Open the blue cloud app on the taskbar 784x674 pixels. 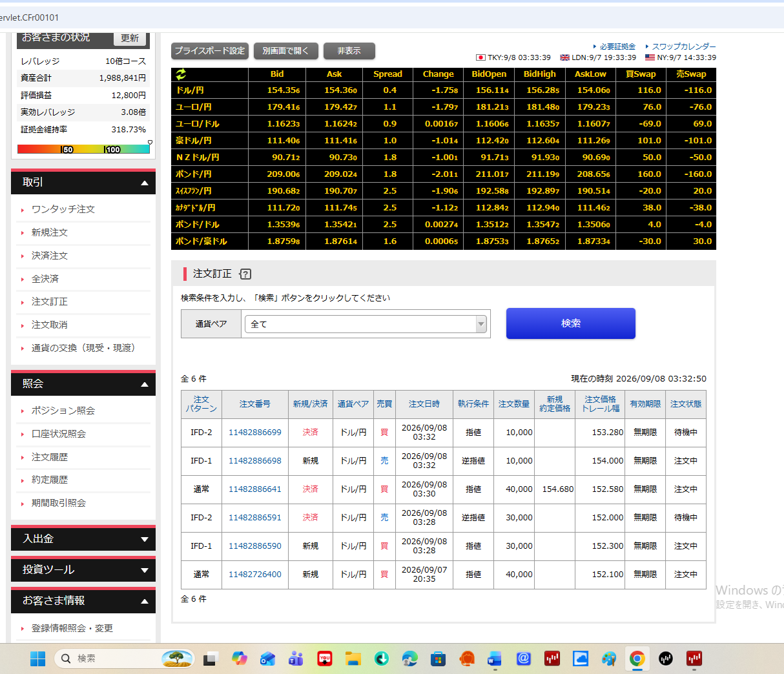[x=580, y=659]
